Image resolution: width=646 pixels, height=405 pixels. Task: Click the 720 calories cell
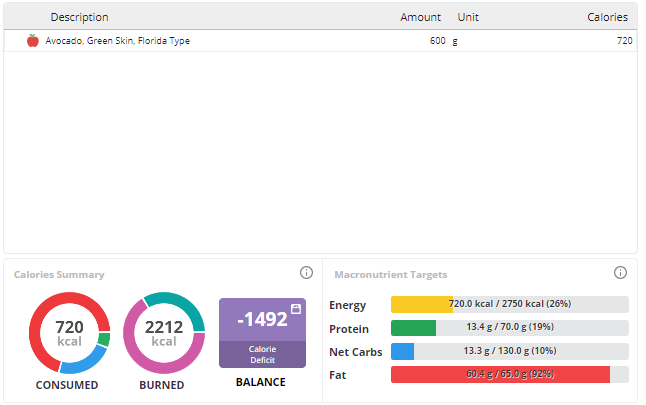coord(625,40)
